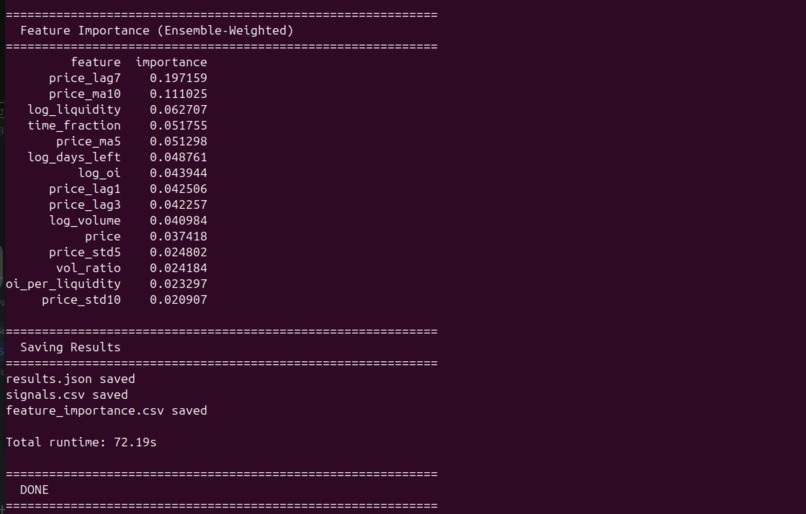Select value 0.051755
The height and width of the screenshot is (514, 806).
[x=178, y=126]
